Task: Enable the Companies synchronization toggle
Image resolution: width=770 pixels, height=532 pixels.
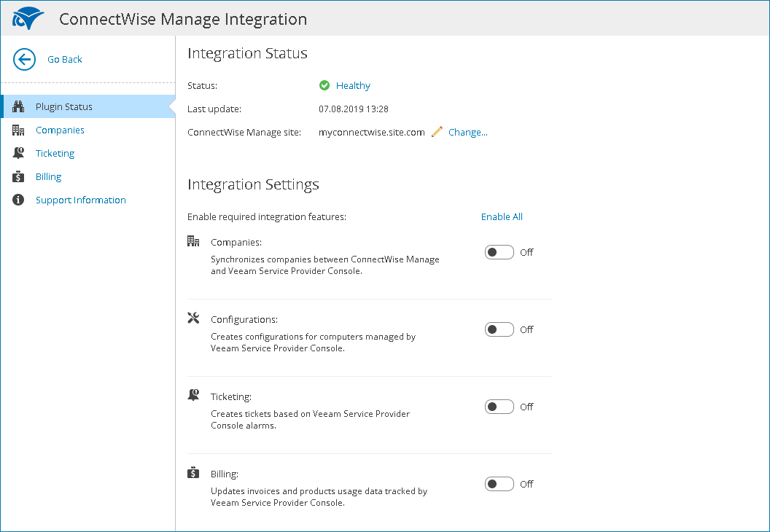Action: pyautogui.click(x=499, y=251)
